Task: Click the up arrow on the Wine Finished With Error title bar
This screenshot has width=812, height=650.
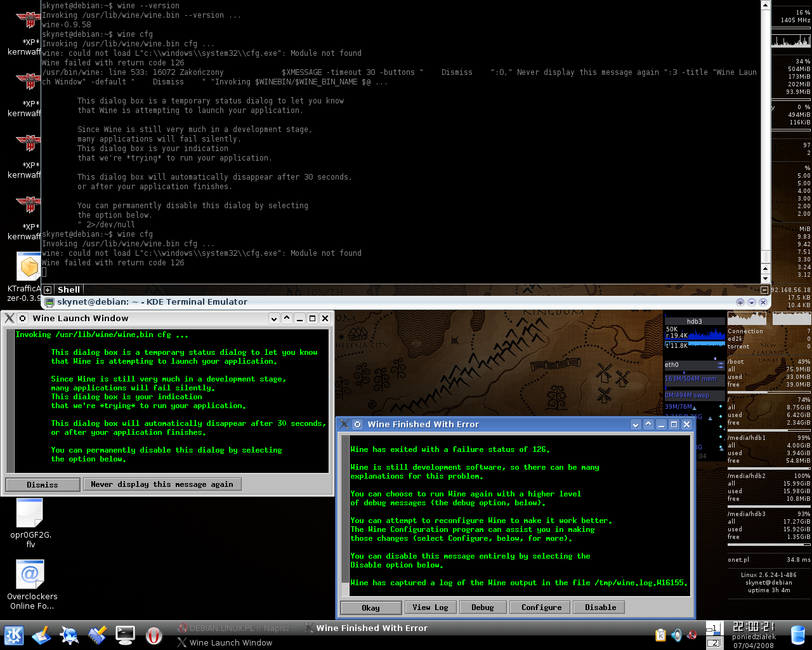Action: tap(648, 425)
